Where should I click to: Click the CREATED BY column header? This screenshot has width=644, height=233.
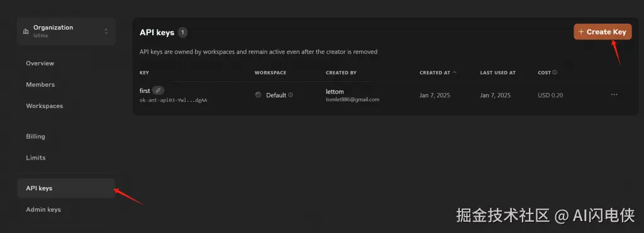341,73
